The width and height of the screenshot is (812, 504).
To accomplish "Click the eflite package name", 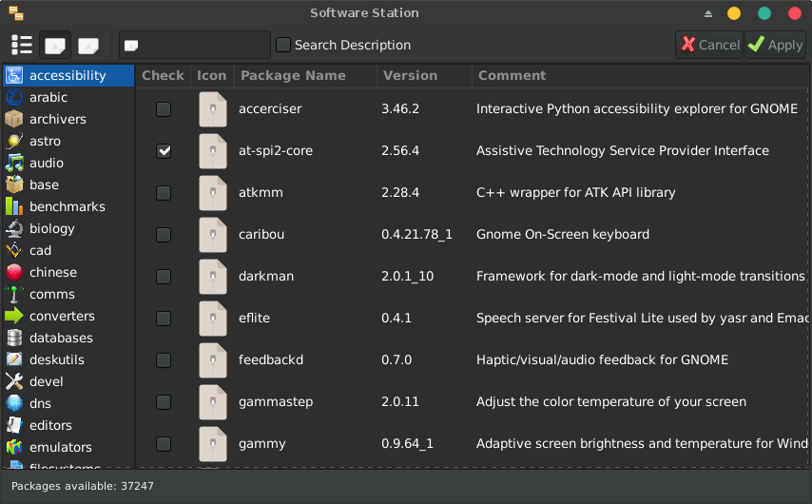I will [x=254, y=318].
